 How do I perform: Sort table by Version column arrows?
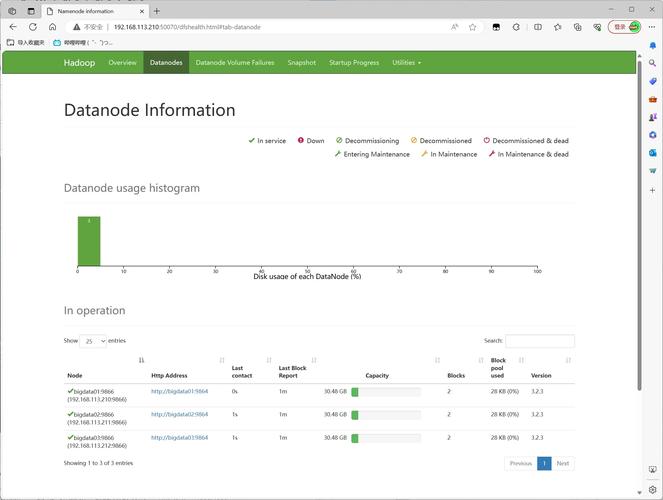tap(568, 360)
